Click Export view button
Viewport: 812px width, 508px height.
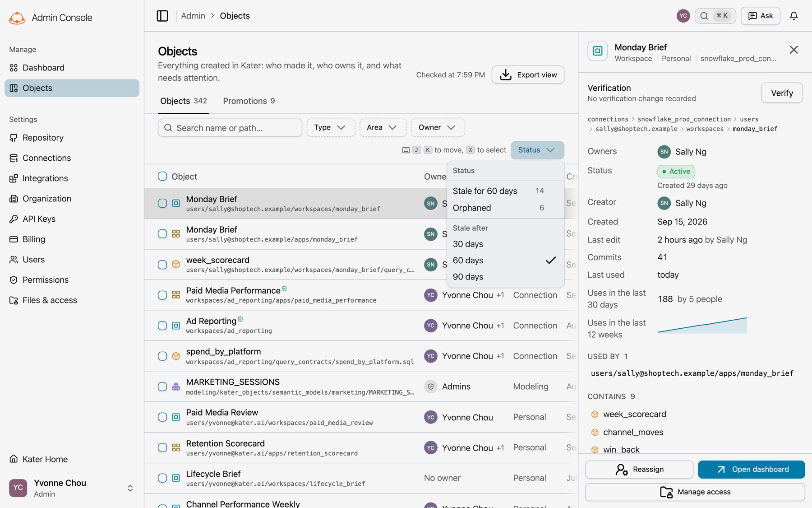coord(528,75)
